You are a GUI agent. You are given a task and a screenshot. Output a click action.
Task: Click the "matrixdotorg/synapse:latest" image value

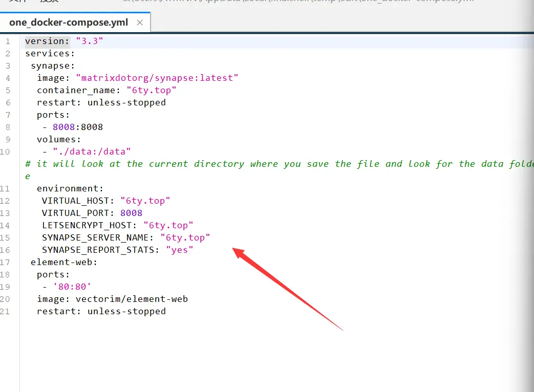(x=157, y=78)
